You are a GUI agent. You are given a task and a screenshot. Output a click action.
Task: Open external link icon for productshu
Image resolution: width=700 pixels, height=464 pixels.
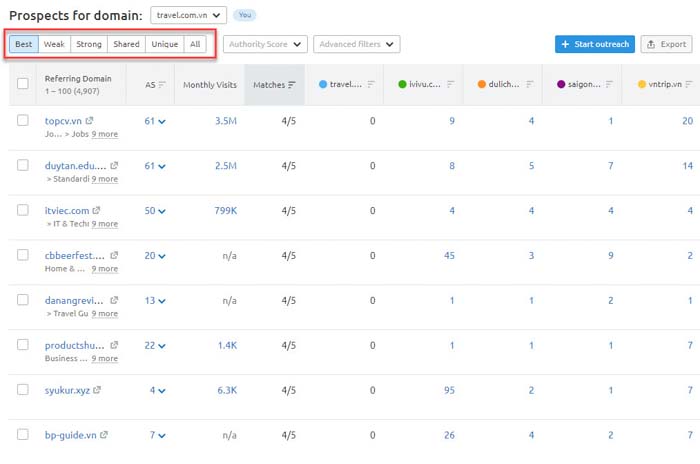tap(114, 345)
